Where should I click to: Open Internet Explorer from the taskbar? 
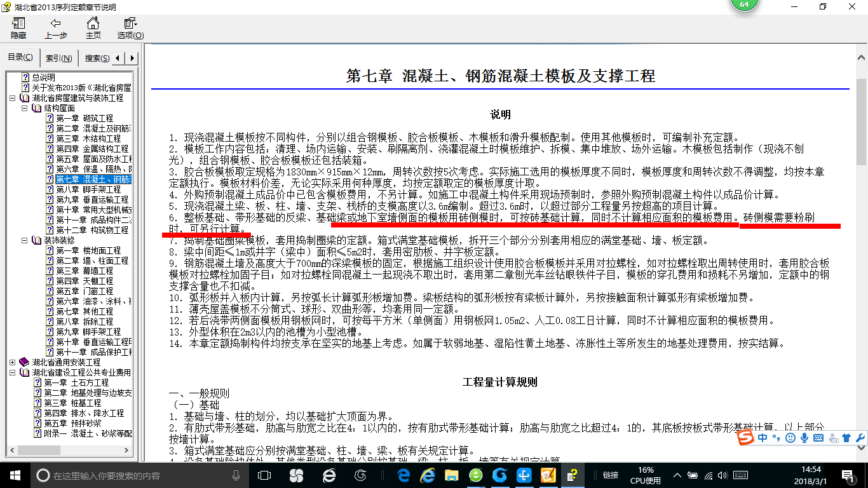[428, 475]
